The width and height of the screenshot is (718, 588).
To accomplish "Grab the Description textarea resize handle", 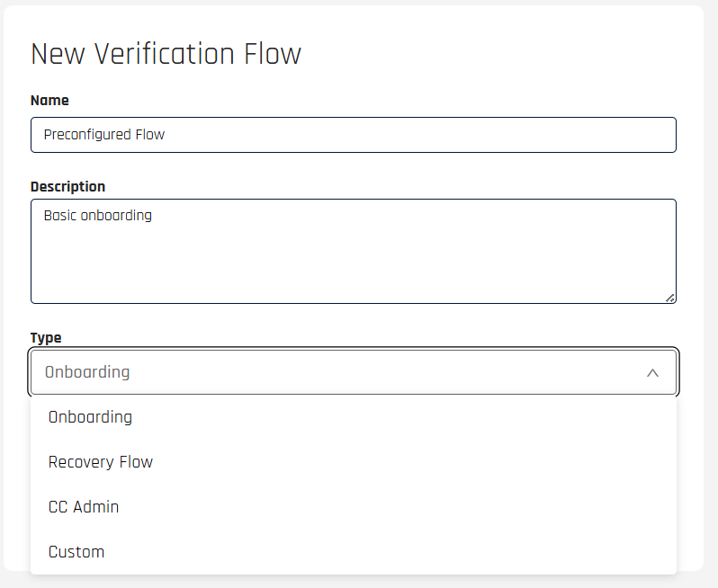I will (x=670, y=298).
